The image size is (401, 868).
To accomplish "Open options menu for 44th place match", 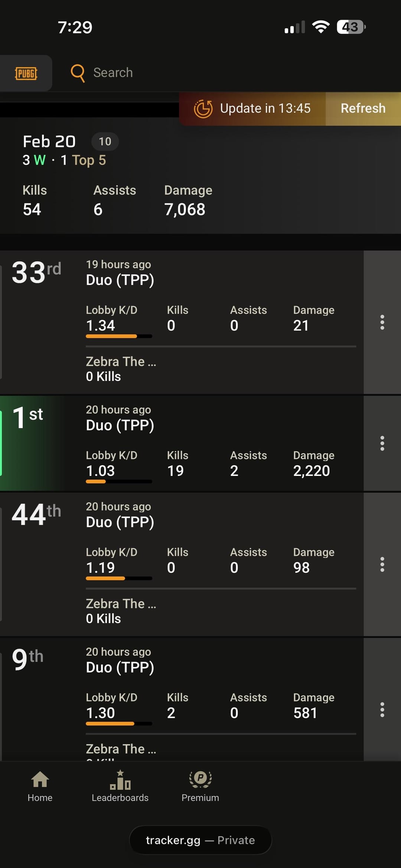I will click(x=382, y=564).
